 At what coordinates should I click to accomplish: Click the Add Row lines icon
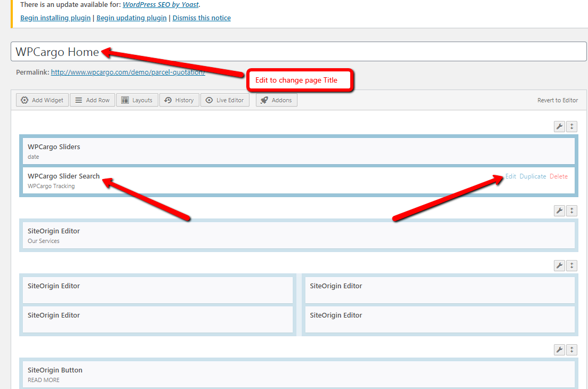pyautogui.click(x=78, y=100)
